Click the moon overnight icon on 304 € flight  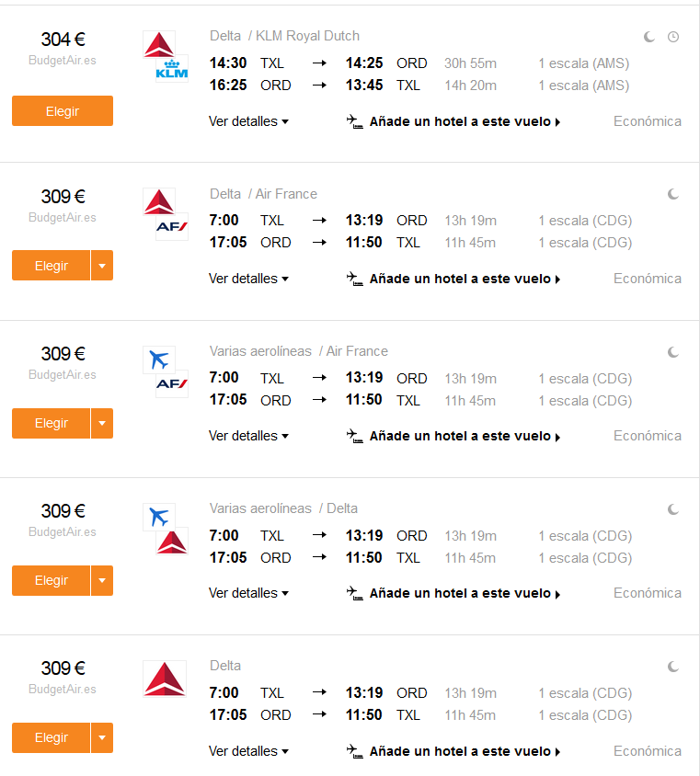(649, 37)
